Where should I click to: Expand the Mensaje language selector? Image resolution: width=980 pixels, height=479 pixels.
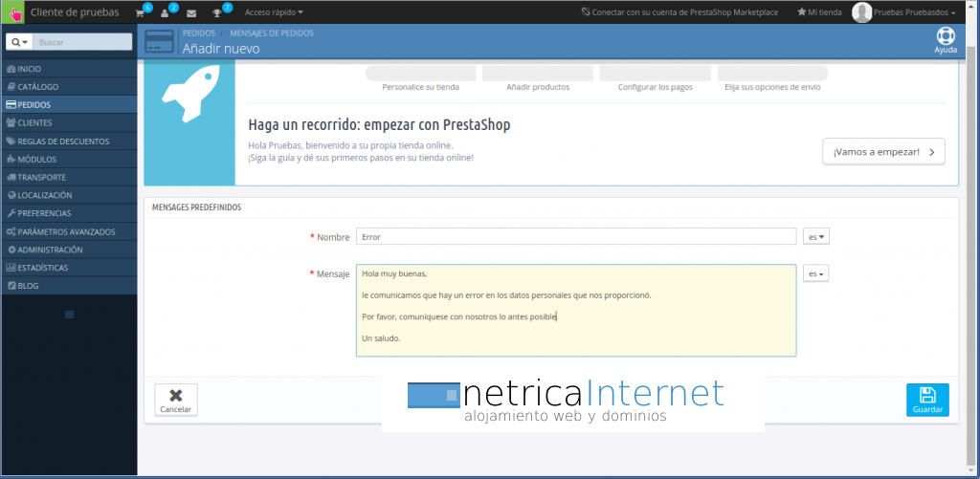[x=816, y=273]
